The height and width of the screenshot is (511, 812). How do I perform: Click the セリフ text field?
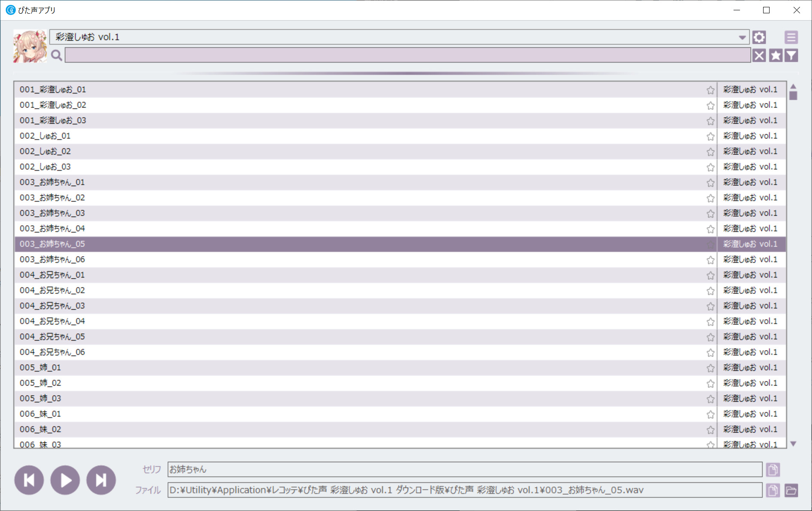[x=465, y=469]
